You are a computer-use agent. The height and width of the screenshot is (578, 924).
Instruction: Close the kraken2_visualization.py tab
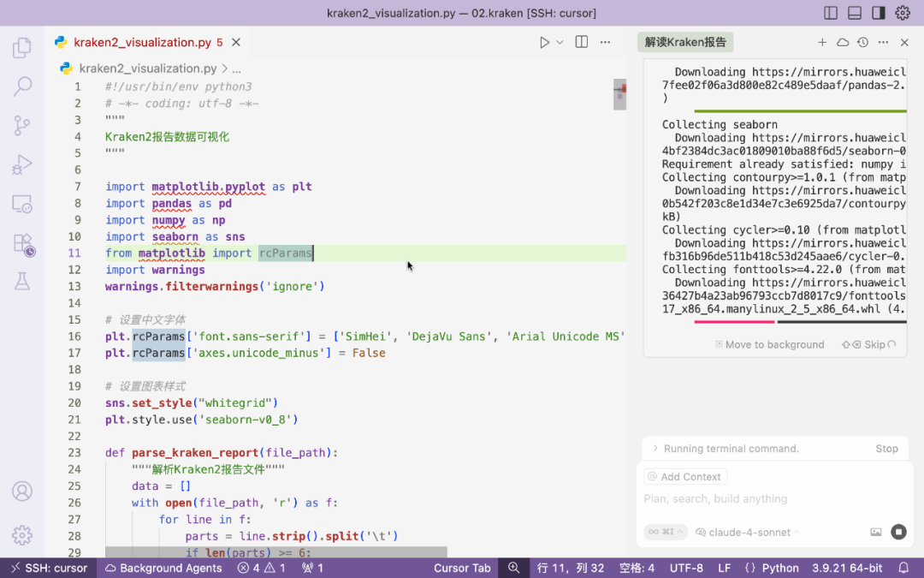pyautogui.click(x=236, y=43)
